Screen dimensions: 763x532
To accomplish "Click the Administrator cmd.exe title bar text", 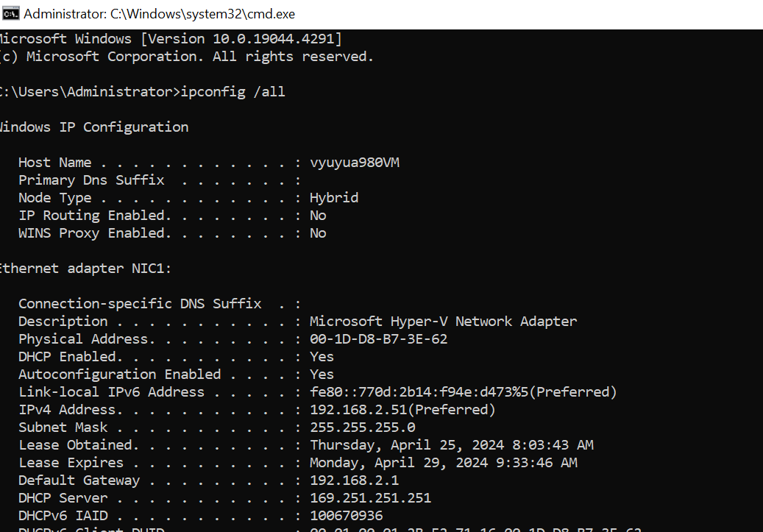I will (x=159, y=14).
